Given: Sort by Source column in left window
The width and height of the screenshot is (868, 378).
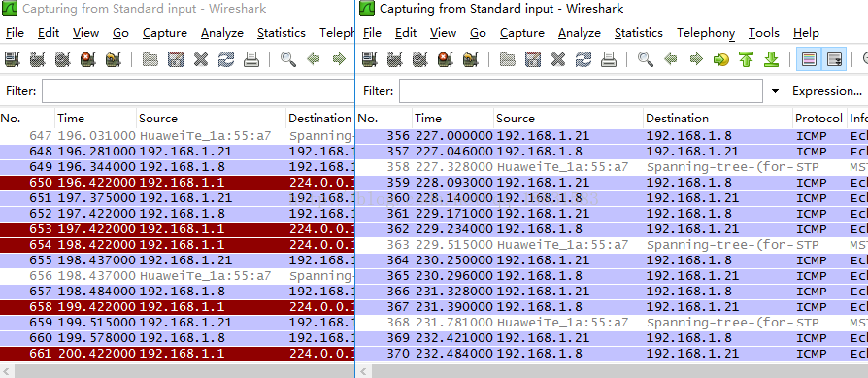Looking at the screenshot, I should point(212,118).
